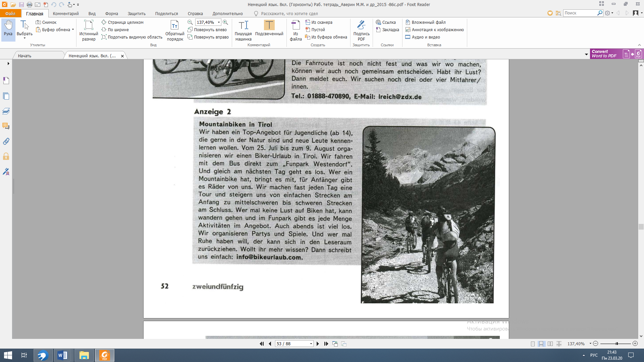644x362 pixels.
Task: Create PDF from scanner (Из сканера)
Action: coord(319,22)
